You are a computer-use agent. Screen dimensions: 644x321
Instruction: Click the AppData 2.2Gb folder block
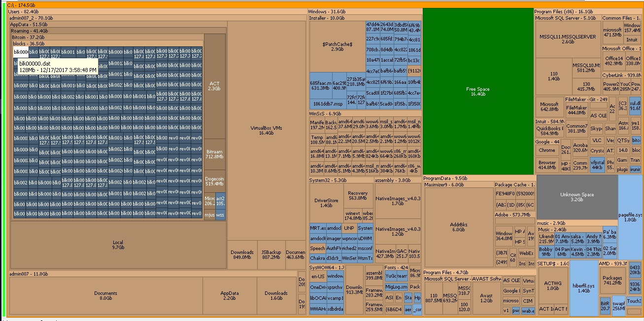pyautogui.click(x=230, y=295)
